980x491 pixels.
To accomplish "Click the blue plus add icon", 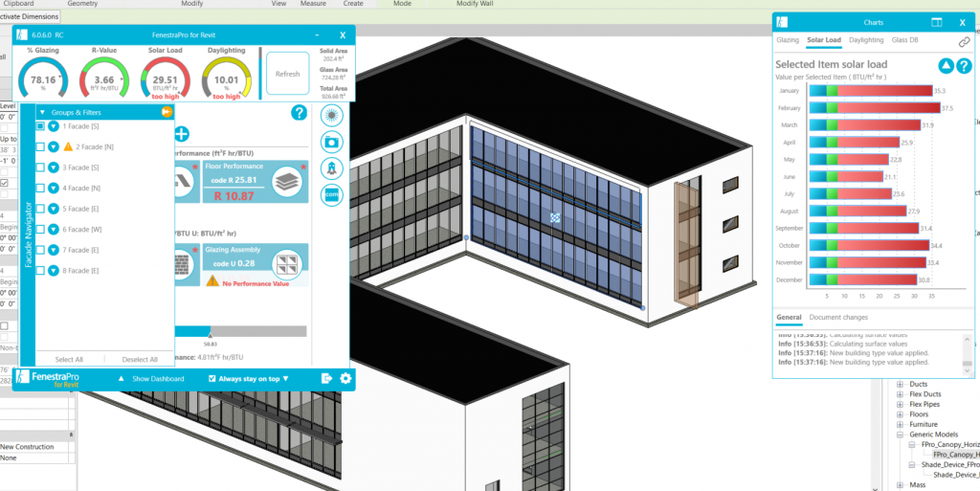I will click(x=181, y=134).
